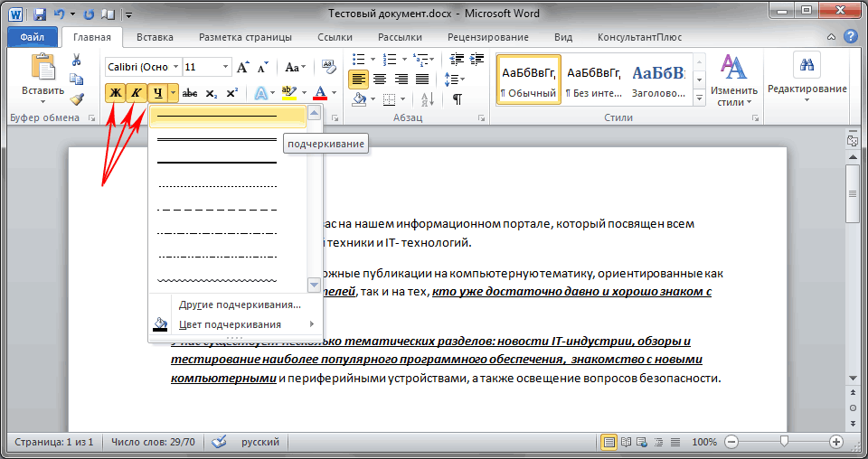The image size is (868, 459).
Task: Toggle left text alignment button
Action: [x=359, y=79]
